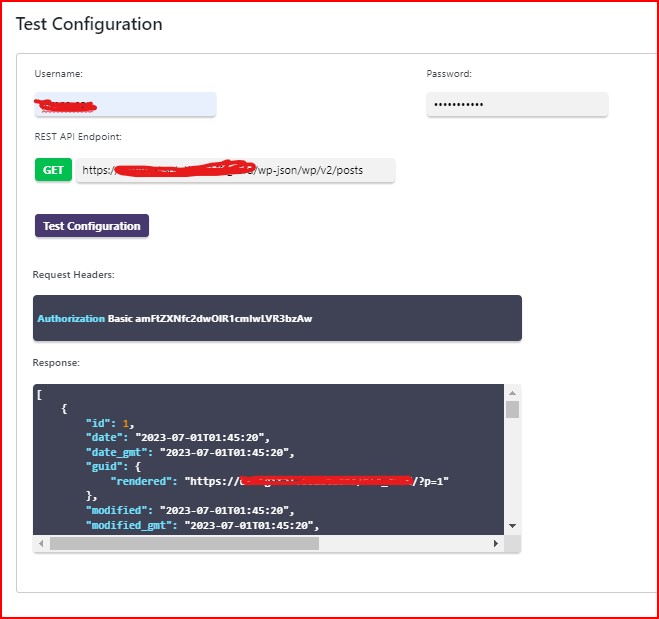The width and height of the screenshot is (659, 619).
Task: Focus the REST API endpoint URL field
Action: point(235,170)
